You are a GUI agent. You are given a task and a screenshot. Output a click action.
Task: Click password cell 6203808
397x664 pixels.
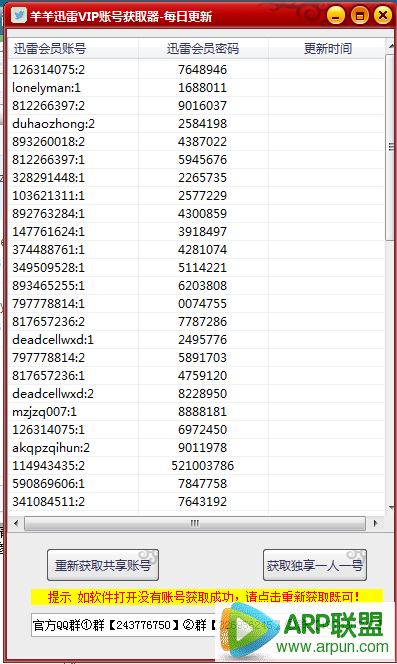203,285
